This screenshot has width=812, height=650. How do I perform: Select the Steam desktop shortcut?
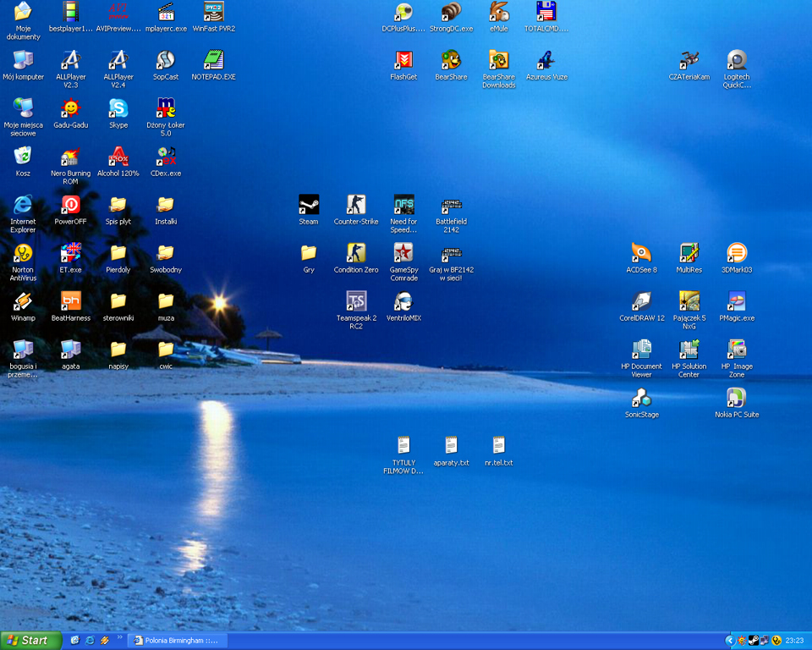[309, 206]
